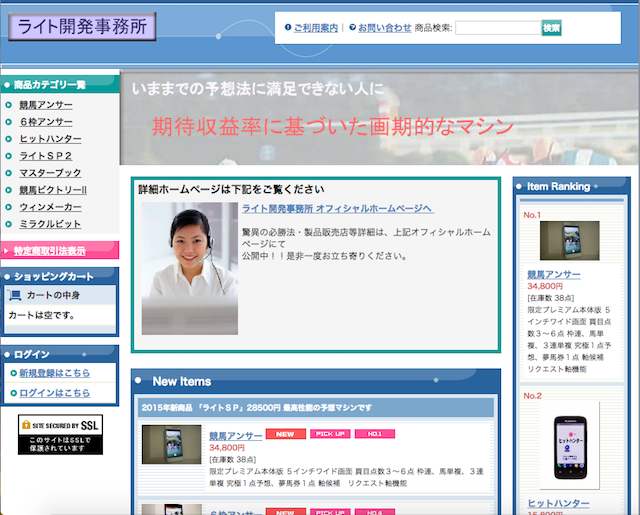Click the horse racing hero banner
Image resolution: width=640 pixels, height=515 pixels.
point(379,118)
